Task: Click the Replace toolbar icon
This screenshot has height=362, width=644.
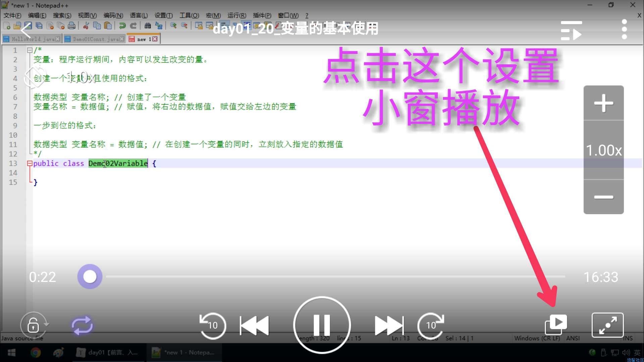Action: click(159, 25)
